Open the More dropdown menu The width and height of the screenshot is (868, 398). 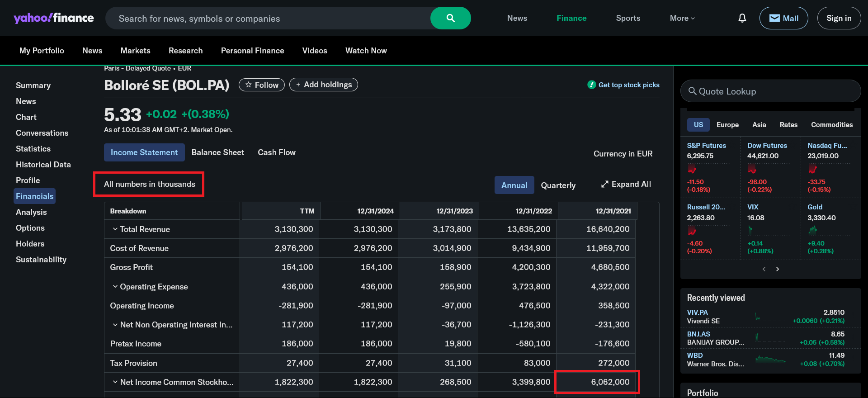coord(682,18)
